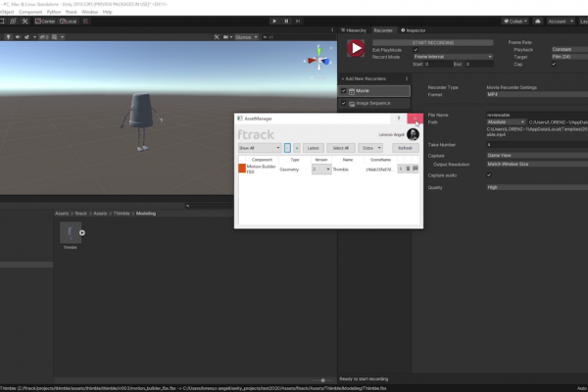Click Add New Recorders button
This screenshot has width=588, height=392.
(364, 78)
